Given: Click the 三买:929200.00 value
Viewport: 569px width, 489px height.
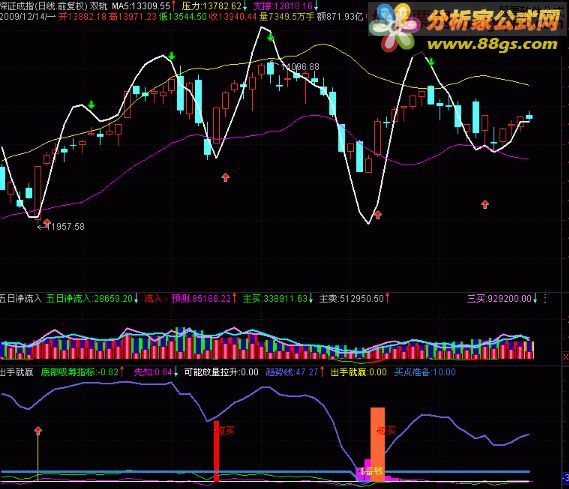Looking at the screenshot, I should (x=499, y=299).
